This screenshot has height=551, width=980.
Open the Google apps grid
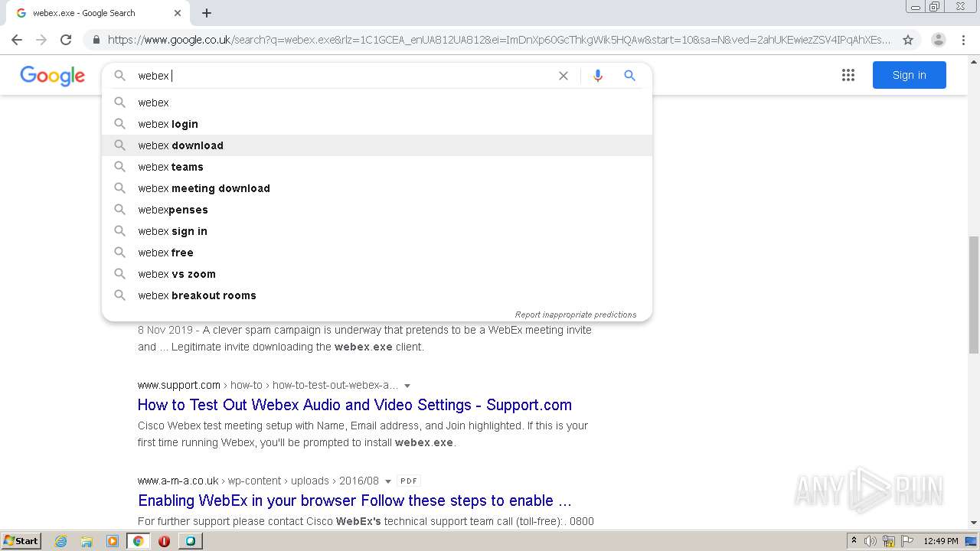click(x=848, y=75)
